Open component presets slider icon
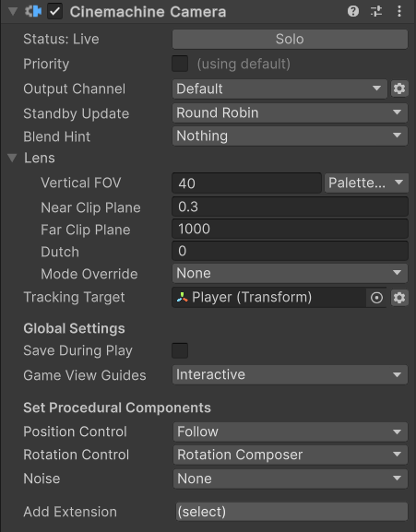This screenshot has width=416, height=532. pyautogui.click(x=376, y=12)
